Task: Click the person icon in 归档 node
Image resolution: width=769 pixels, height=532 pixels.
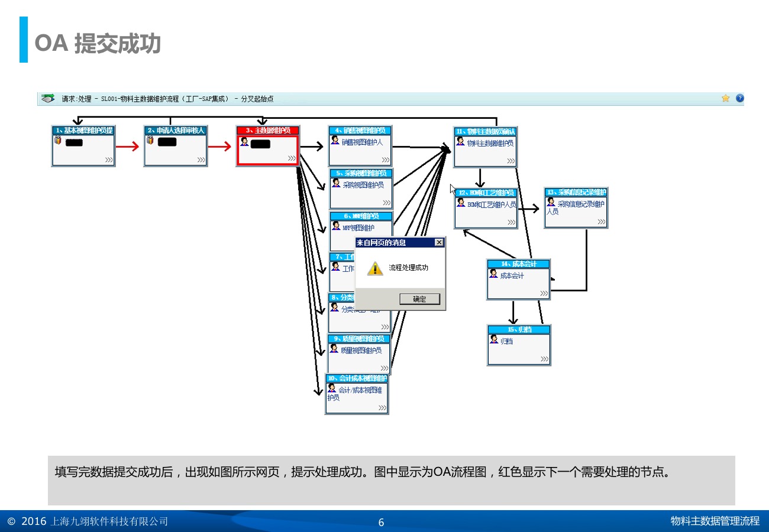Action: coord(494,339)
